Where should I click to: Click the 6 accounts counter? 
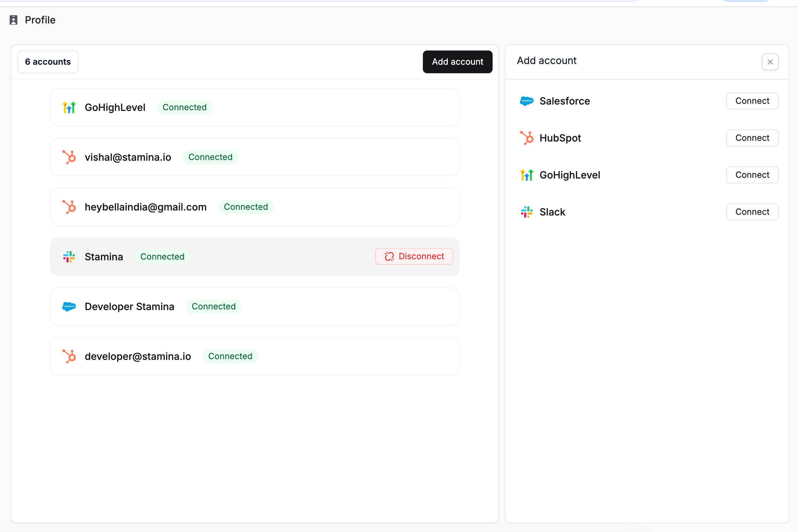point(48,62)
